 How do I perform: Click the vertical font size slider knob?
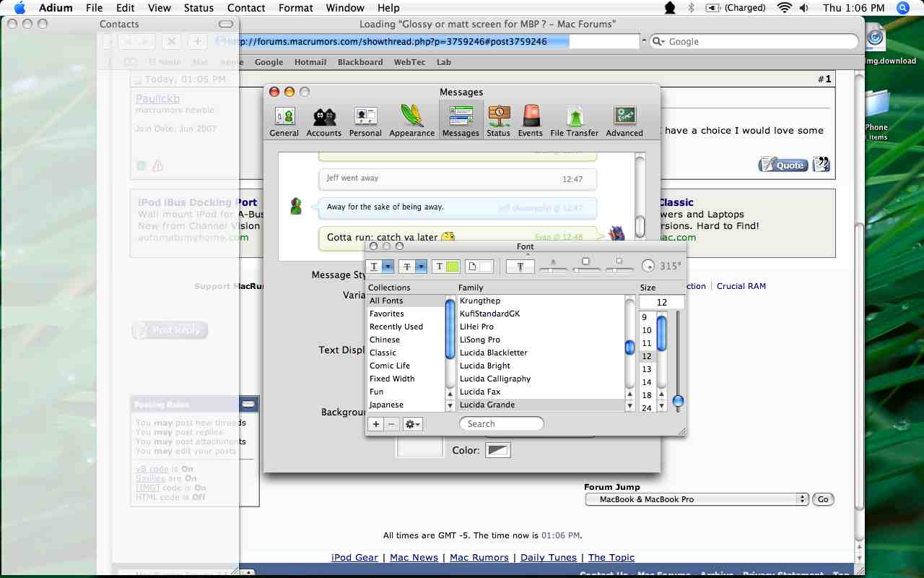point(678,401)
